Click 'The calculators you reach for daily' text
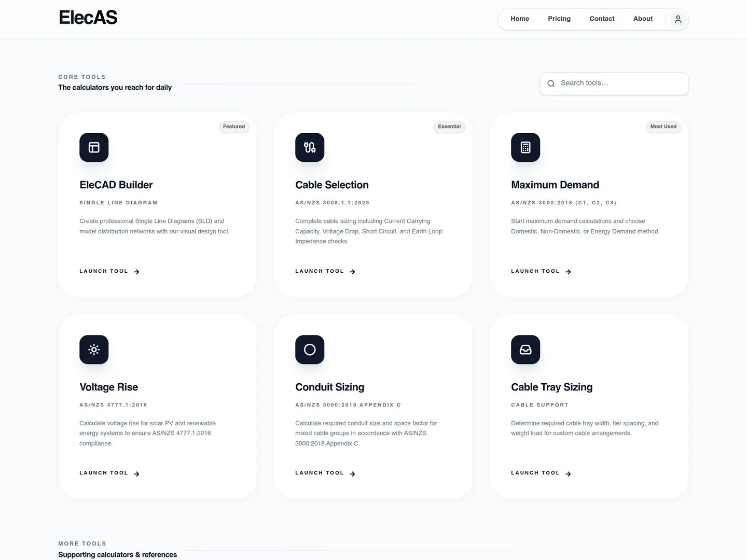This screenshot has height=560, width=747. point(115,88)
